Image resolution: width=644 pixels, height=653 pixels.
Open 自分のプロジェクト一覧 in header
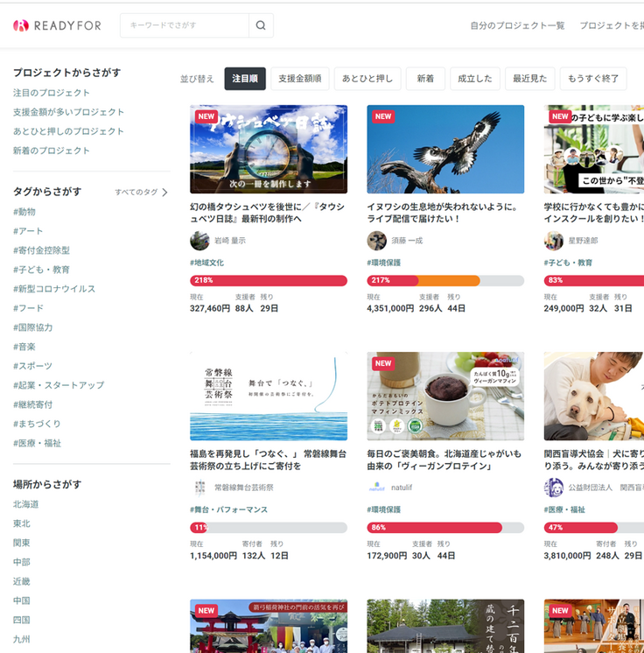(517, 25)
